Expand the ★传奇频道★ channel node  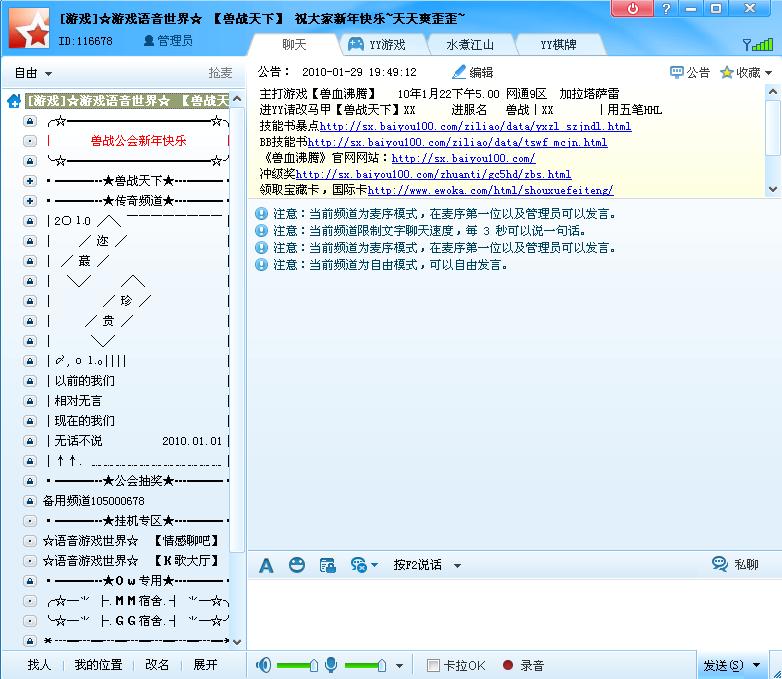pyautogui.click(x=30, y=200)
